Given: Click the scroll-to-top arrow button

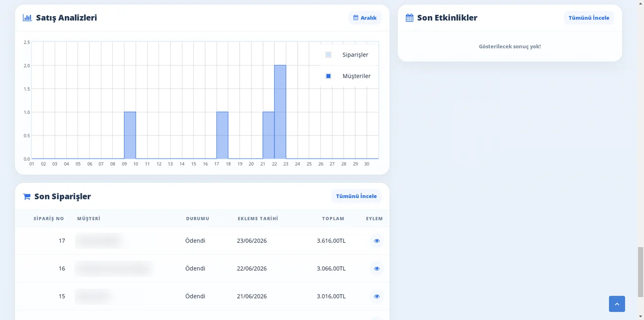Looking at the screenshot, I should coord(617,304).
